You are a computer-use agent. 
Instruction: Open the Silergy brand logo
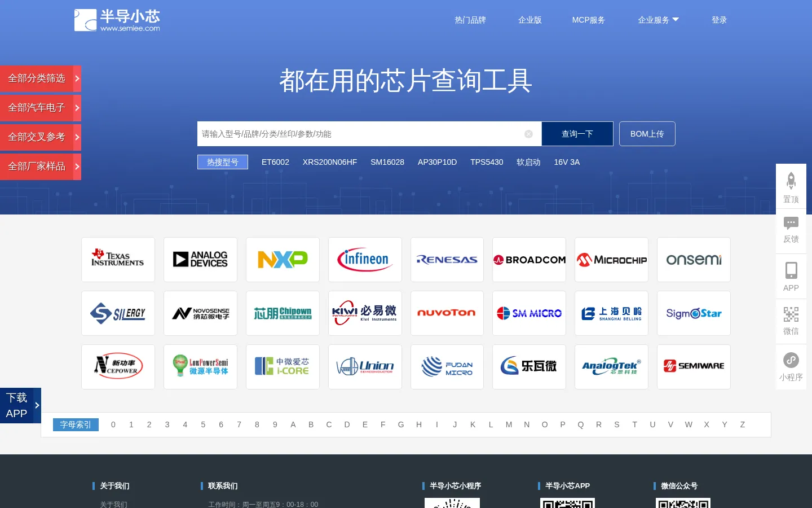click(x=118, y=313)
